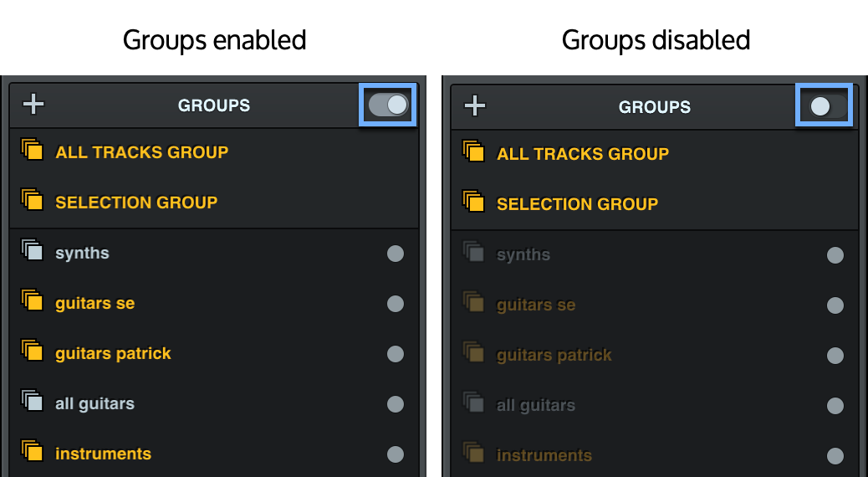868x477 pixels.
Task: Toggle the dot beside dimmed guitars patrick
Action: click(835, 356)
